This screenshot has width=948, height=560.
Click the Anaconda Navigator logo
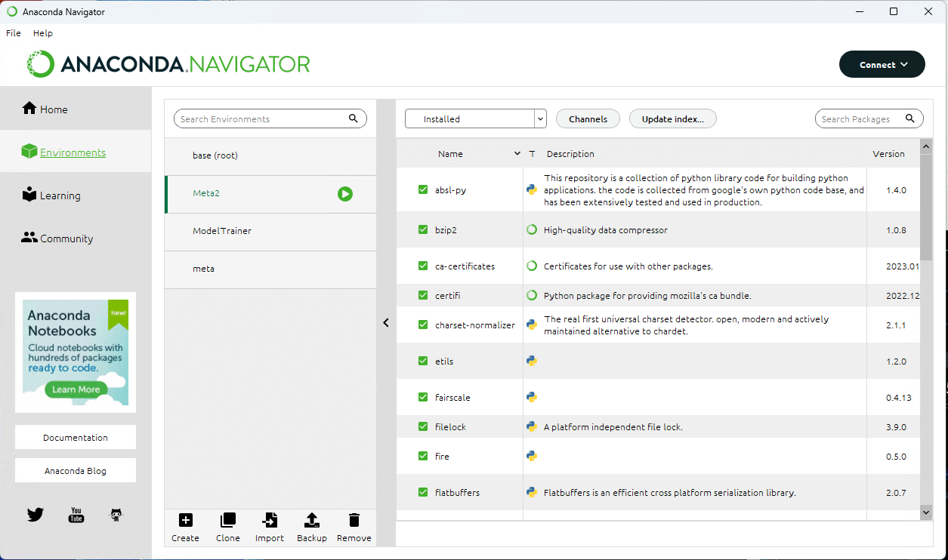pyautogui.click(x=168, y=64)
